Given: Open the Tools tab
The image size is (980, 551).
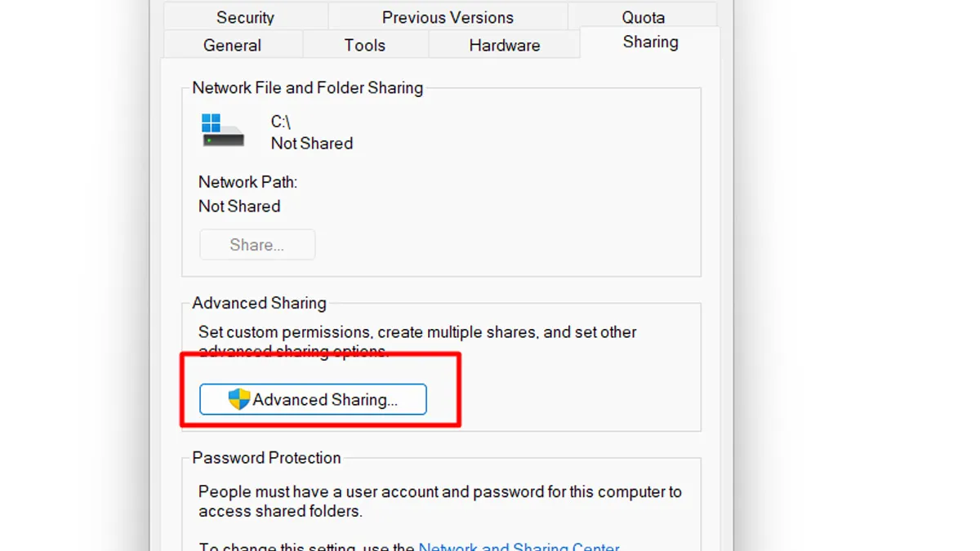Looking at the screenshot, I should coord(364,45).
